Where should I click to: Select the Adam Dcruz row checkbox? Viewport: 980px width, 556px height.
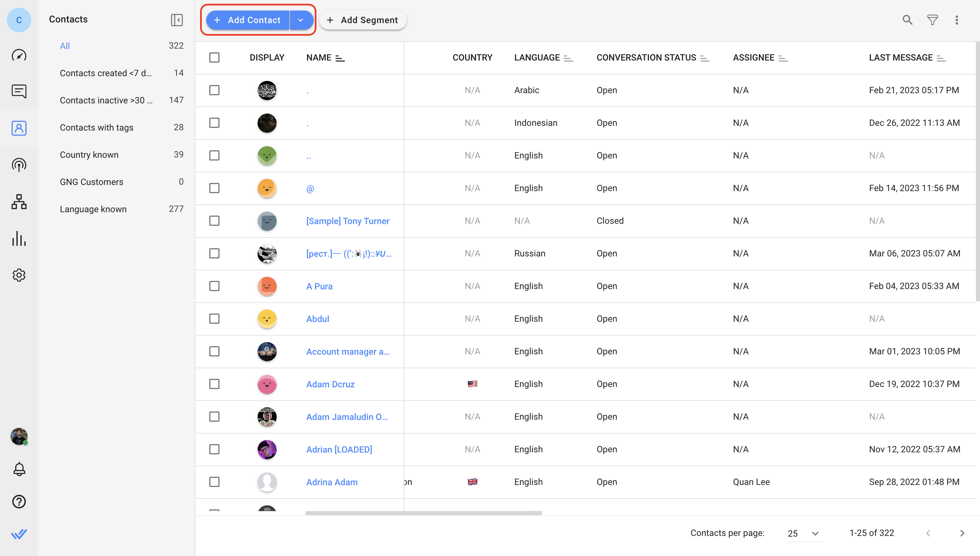pyautogui.click(x=214, y=384)
